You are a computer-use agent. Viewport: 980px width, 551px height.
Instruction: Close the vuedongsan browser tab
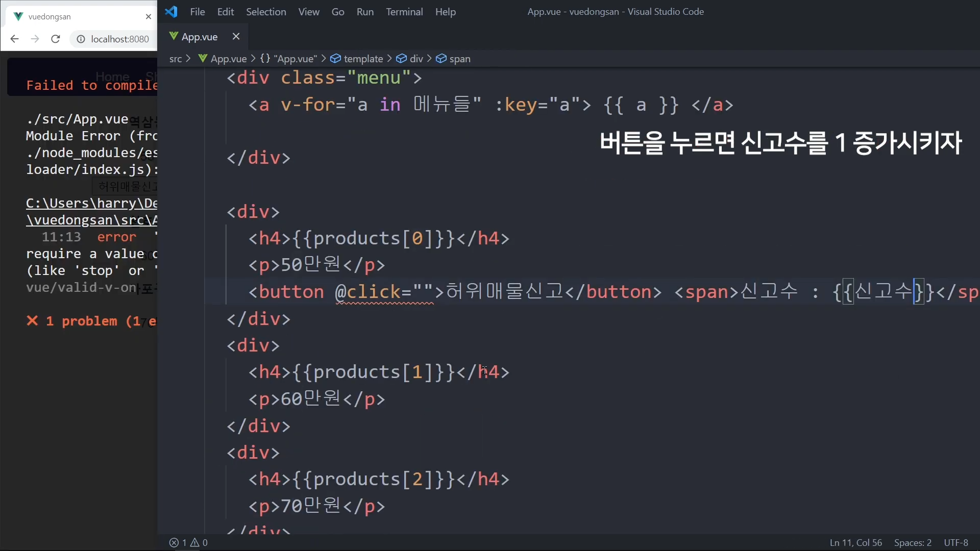point(148,16)
